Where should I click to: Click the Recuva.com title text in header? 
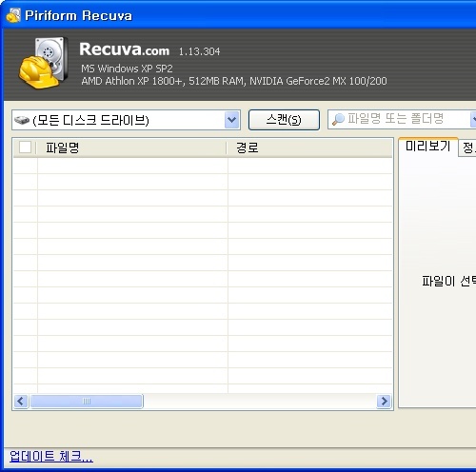(124, 49)
